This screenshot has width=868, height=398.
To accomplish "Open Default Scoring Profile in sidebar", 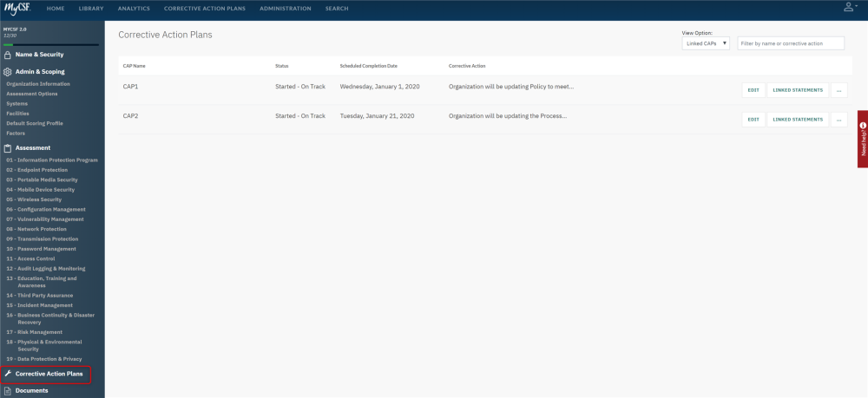I will pyautogui.click(x=35, y=123).
